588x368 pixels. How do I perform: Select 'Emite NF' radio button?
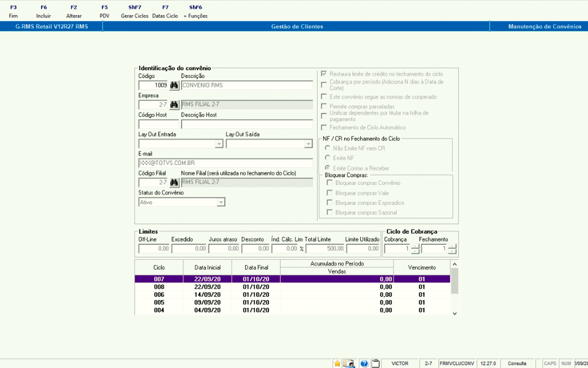[x=327, y=158]
